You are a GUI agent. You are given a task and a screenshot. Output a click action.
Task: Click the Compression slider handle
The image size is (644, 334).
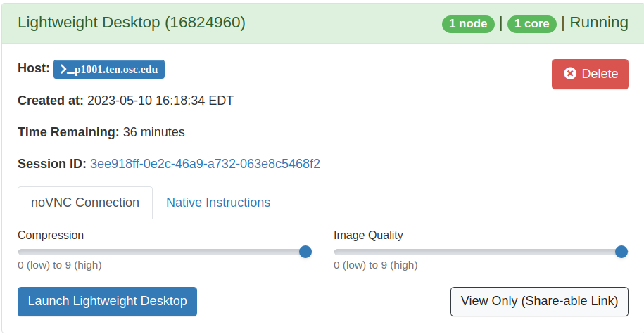point(305,252)
